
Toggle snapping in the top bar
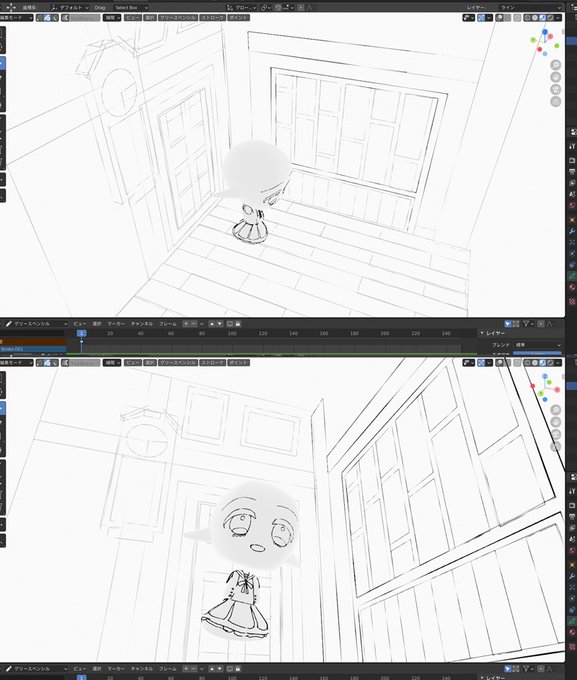click(278, 7)
